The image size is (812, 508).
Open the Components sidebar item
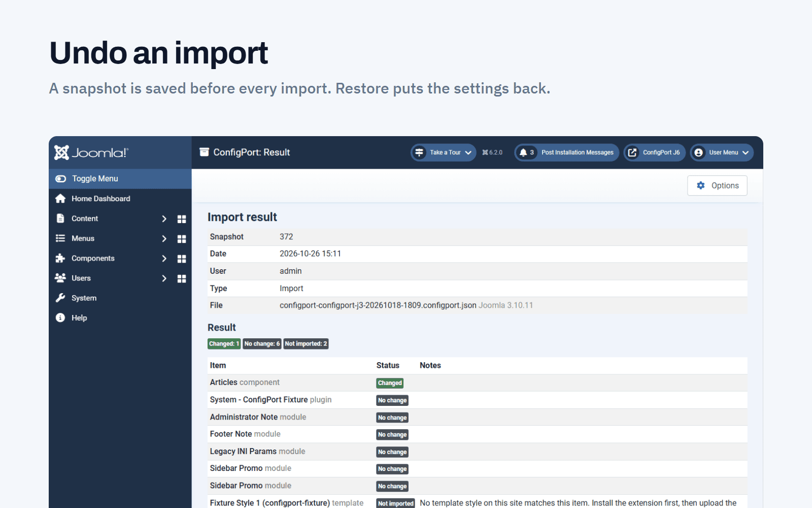pos(93,258)
